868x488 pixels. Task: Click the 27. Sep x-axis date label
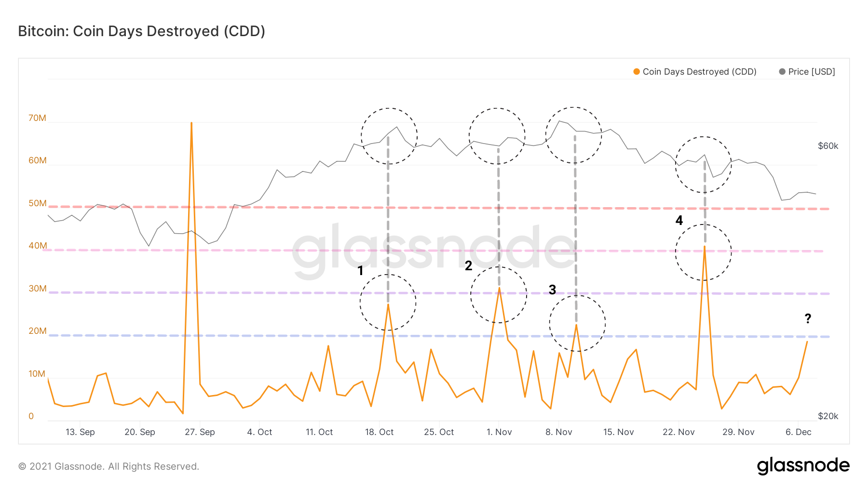pyautogui.click(x=200, y=432)
